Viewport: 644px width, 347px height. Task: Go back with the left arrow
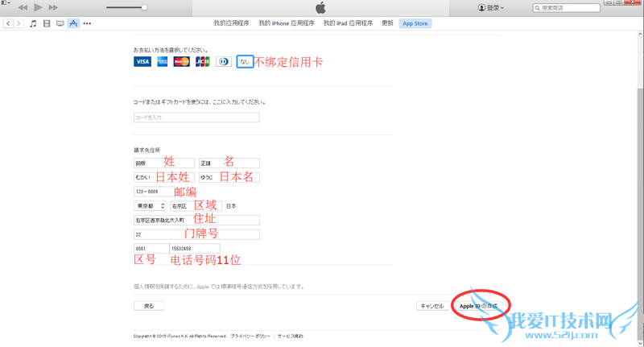pos(8,23)
